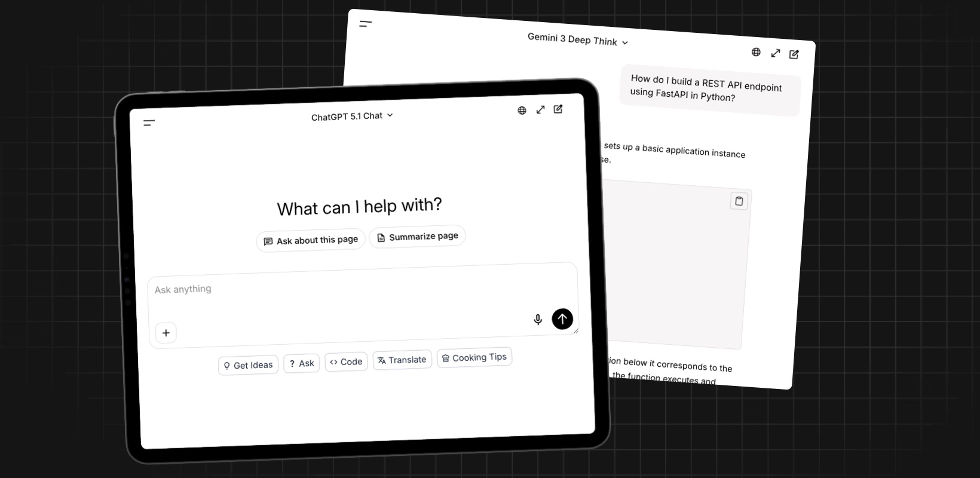Start new chat in Gemini panel
Image resolution: width=980 pixels, height=478 pixels.
(x=794, y=54)
